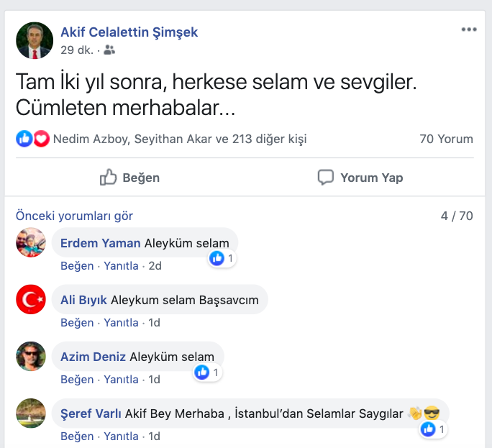
Task: Click the blue like reaction icon under the post
Action: pyautogui.click(x=24, y=139)
